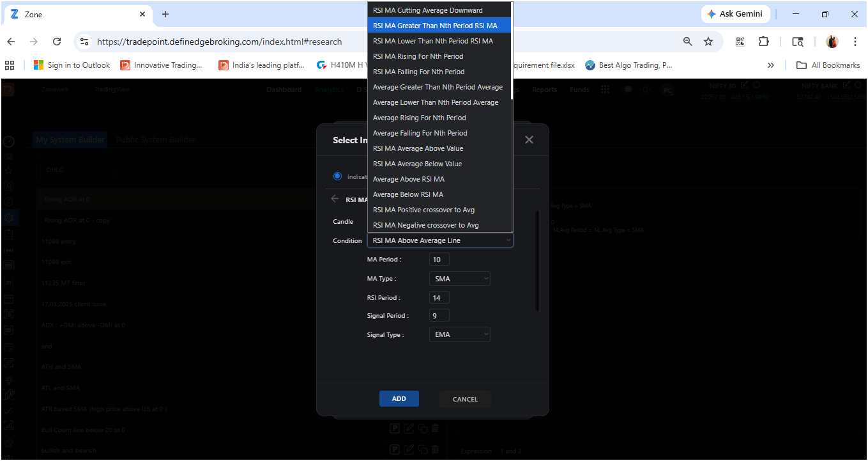Open All Bookmarks folder
Screen dimensions: 868x461
tap(828, 65)
